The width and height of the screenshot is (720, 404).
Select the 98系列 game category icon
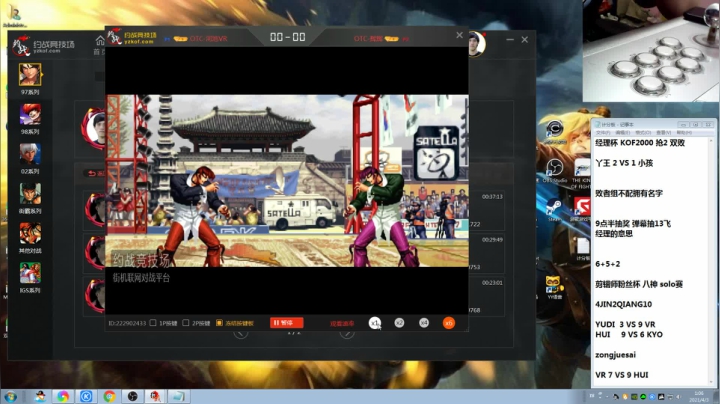(x=30, y=114)
